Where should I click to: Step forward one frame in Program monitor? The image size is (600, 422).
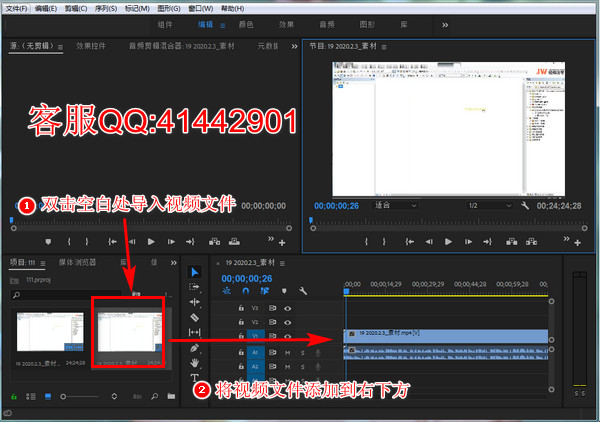click(468, 242)
